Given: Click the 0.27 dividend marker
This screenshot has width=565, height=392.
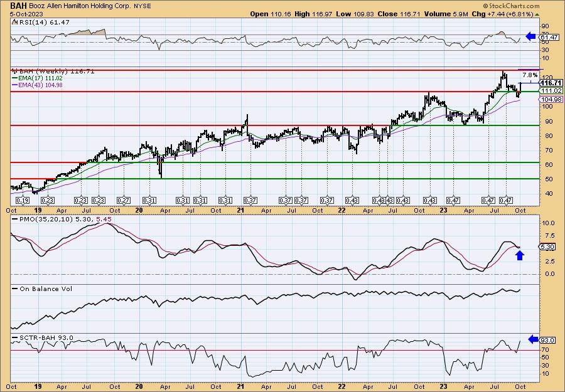Looking at the screenshot, I should [x=123, y=200].
